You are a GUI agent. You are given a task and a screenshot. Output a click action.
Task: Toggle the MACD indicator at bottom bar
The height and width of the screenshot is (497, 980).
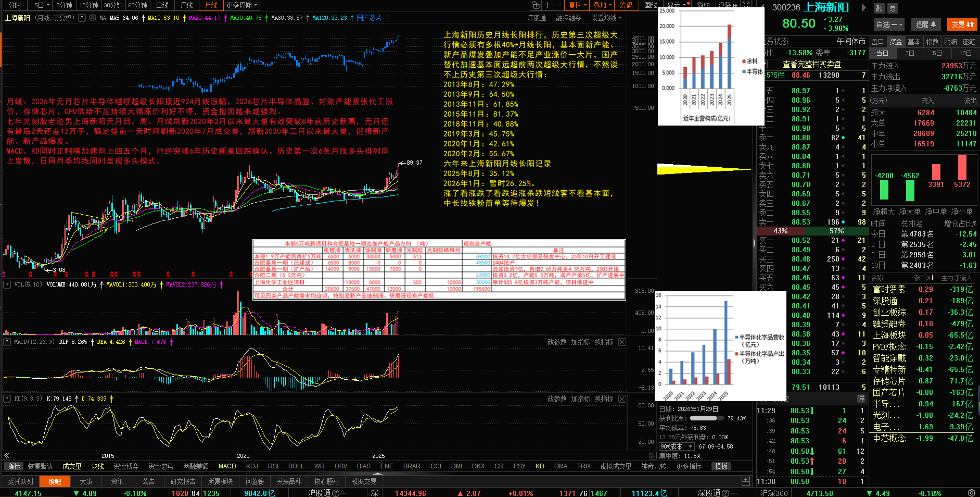tap(227, 466)
